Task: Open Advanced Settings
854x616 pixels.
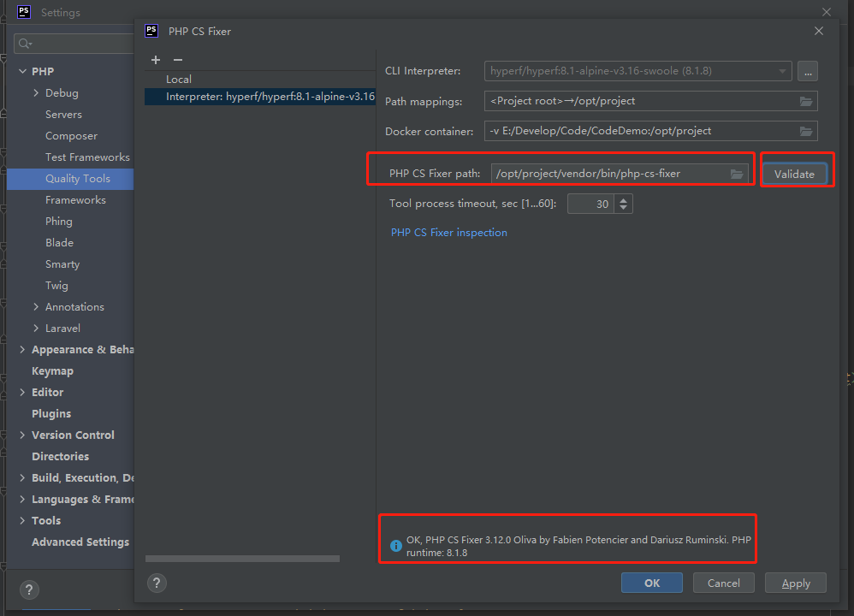Action: (80, 542)
